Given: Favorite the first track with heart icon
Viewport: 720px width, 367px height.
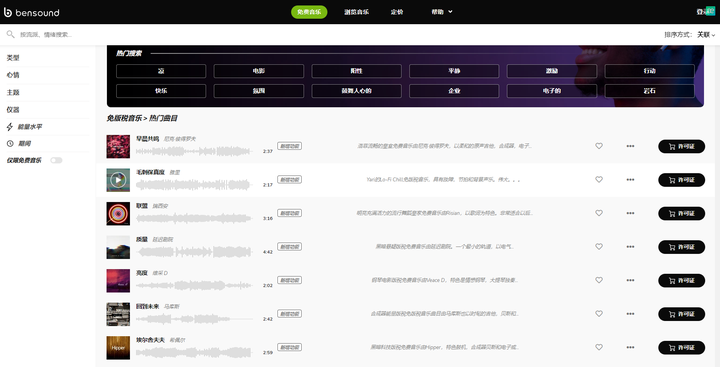Looking at the screenshot, I should (599, 146).
